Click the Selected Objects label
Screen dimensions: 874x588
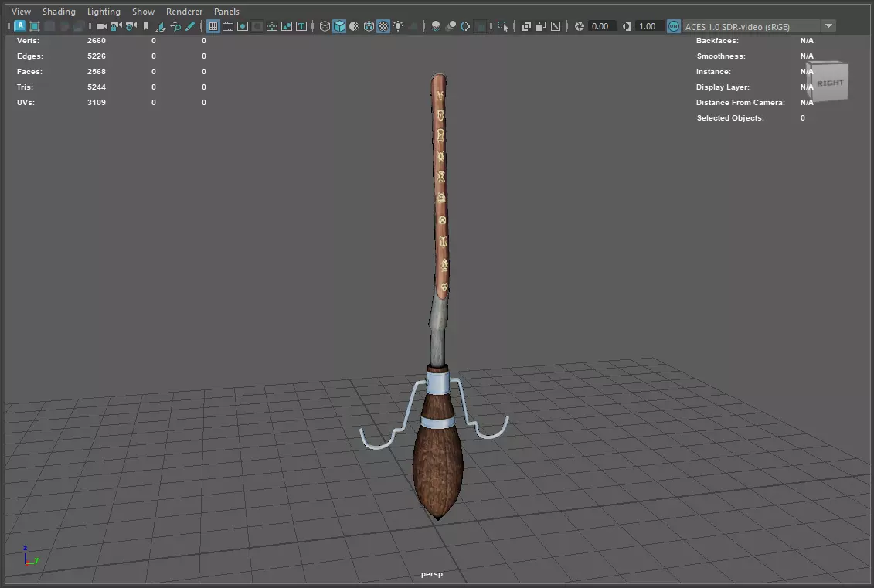[x=730, y=118]
